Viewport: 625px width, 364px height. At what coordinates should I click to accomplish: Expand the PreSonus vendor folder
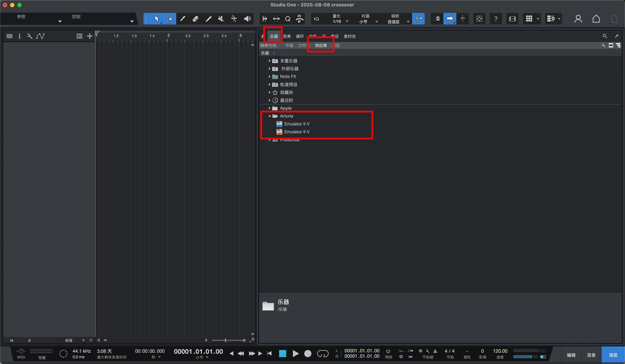click(x=269, y=140)
